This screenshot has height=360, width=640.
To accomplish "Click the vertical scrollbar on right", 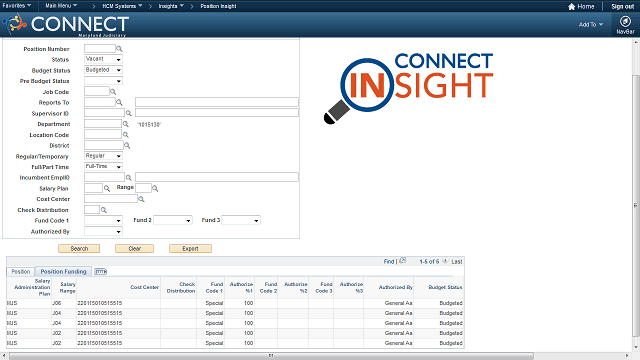I will [x=636, y=206].
